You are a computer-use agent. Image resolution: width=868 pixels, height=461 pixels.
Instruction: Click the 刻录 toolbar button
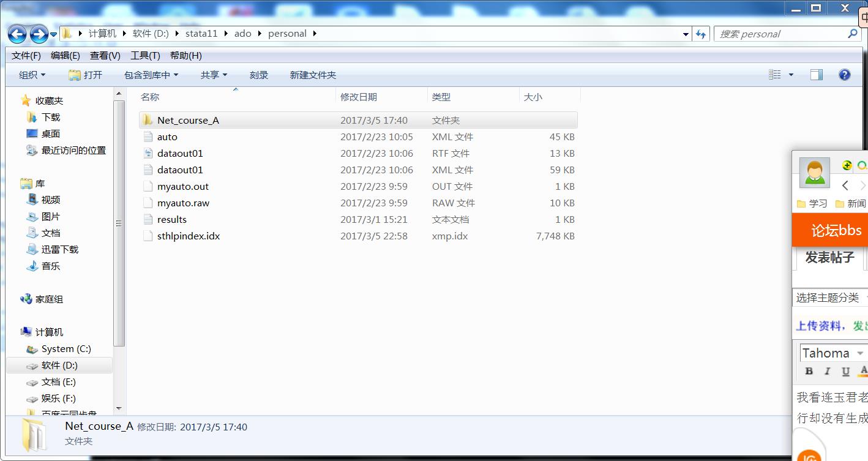point(259,75)
